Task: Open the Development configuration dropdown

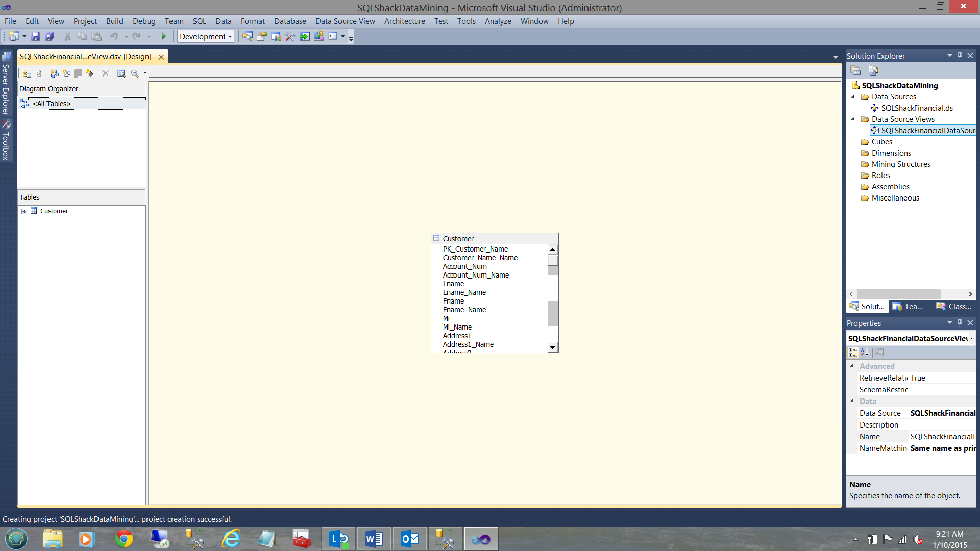Action: tap(230, 37)
